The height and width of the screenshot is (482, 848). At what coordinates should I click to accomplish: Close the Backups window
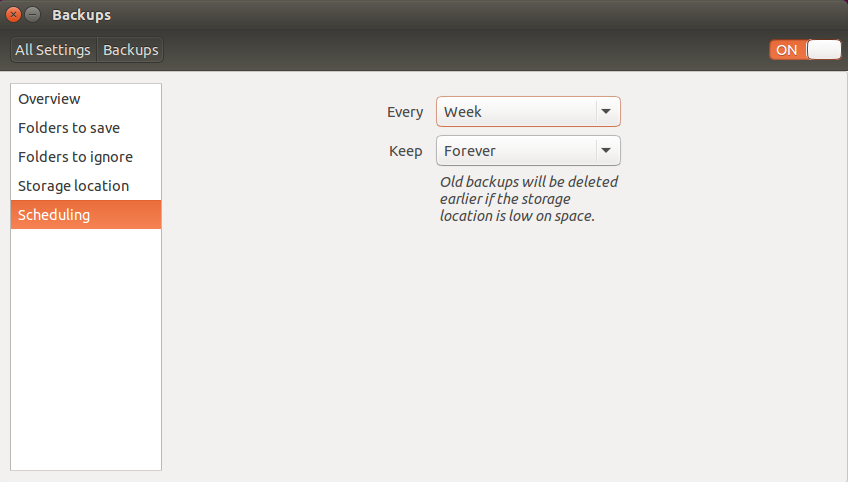point(14,15)
